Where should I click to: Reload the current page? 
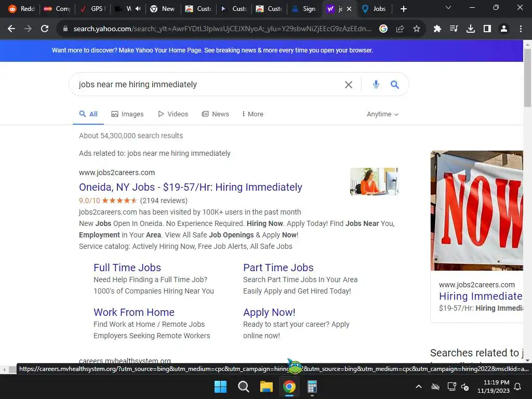click(45, 29)
